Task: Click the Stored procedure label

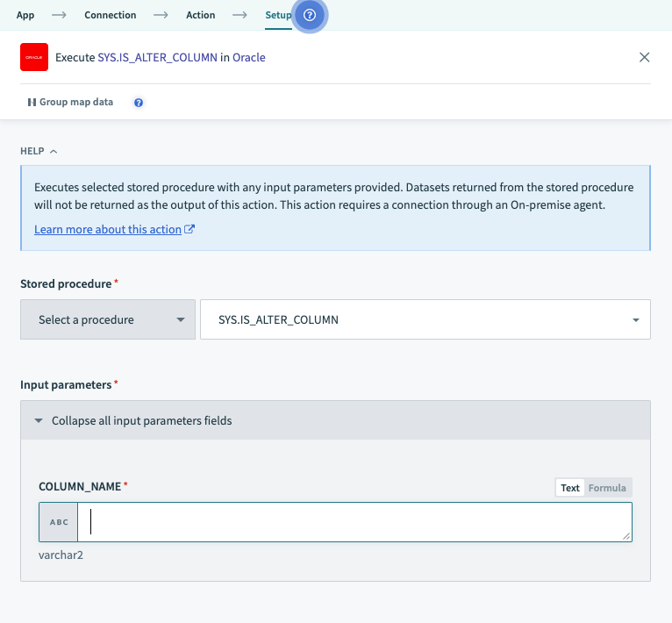Action: coord(66,283)
